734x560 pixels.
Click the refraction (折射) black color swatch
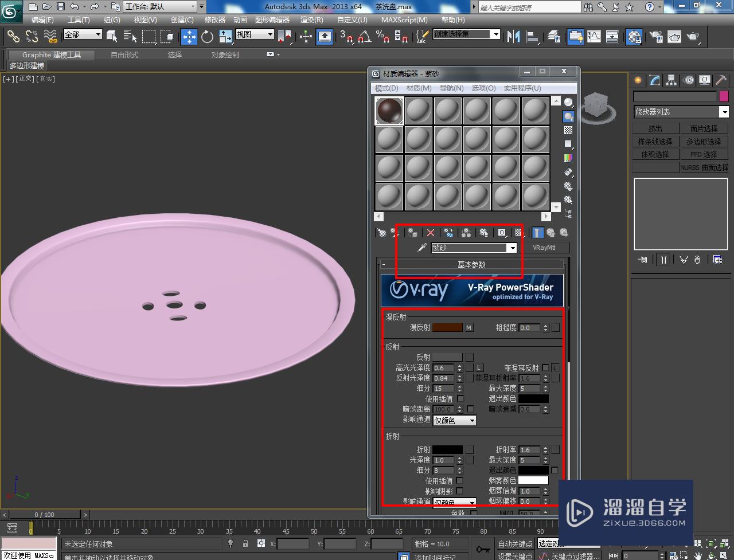447,450
